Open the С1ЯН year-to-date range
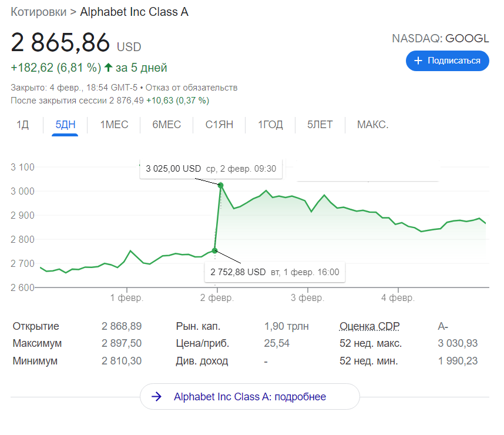This screenshot has width=504, height=435. [219, 125]
